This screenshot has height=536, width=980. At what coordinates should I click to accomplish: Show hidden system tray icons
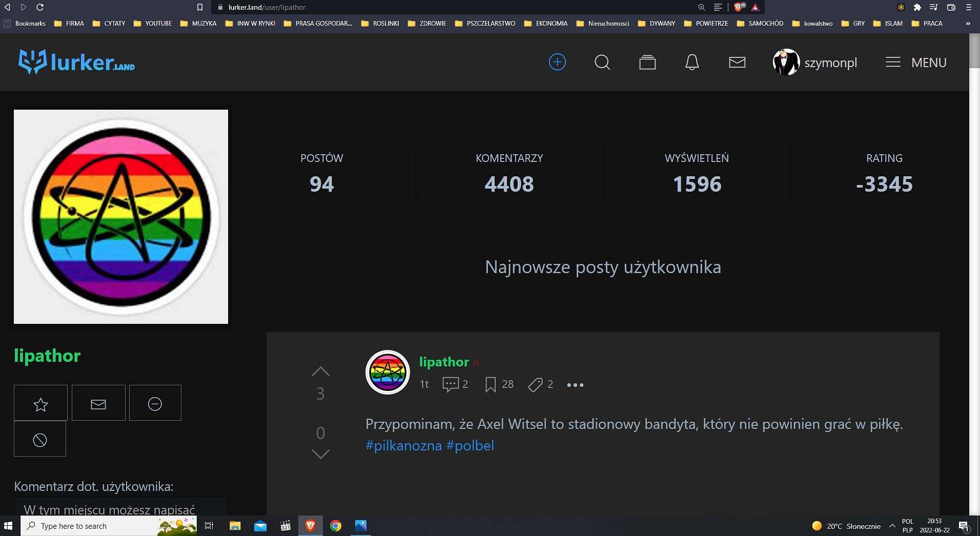(x=892, y=526)
